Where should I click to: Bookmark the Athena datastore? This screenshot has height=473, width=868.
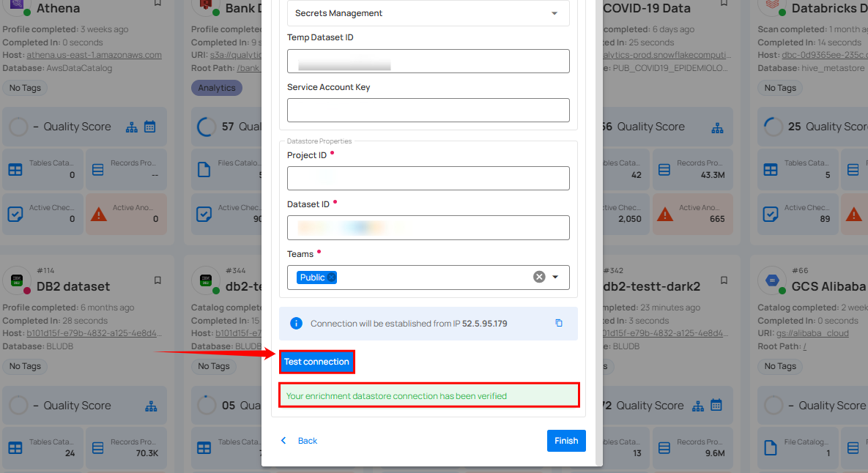(157, 4)
